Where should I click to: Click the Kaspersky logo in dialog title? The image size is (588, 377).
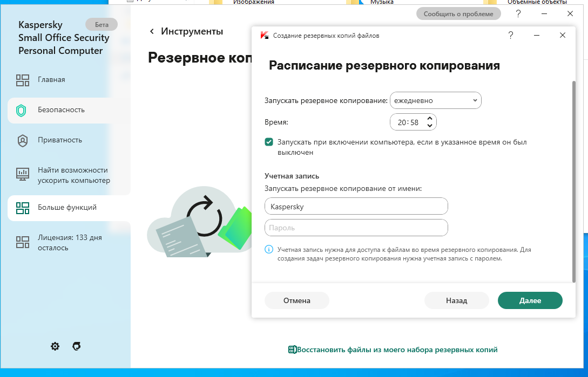click(x=265, y=36)
